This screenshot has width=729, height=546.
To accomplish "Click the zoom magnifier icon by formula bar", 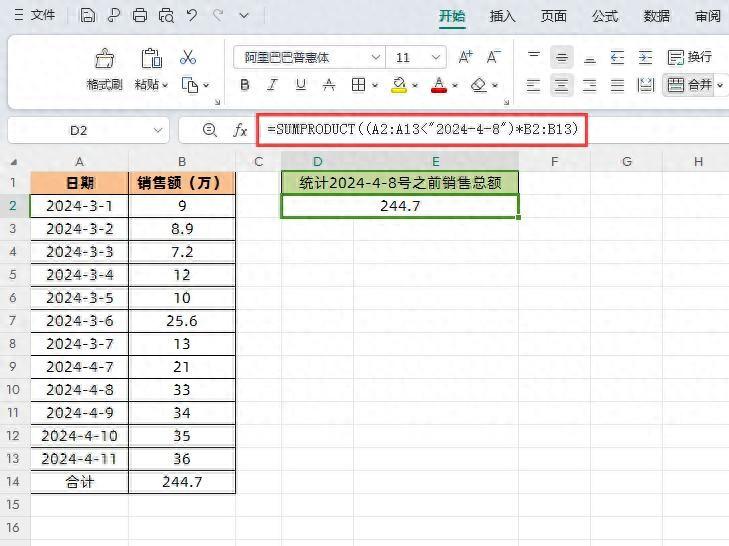I will 210,130.
